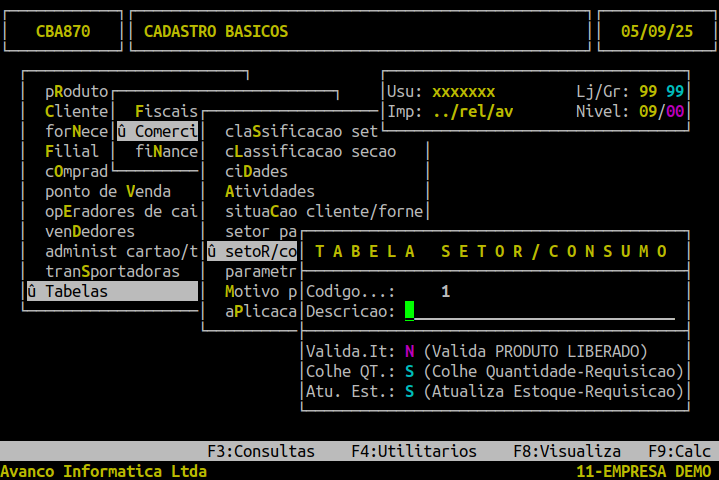Click highlighted Tabelas menu item

coord(112,292)
